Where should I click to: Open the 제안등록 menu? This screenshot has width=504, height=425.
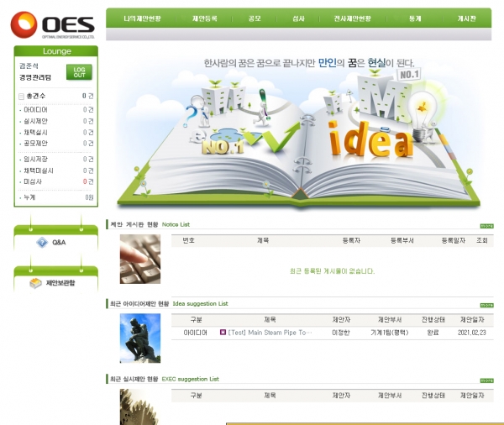[204, 18]
